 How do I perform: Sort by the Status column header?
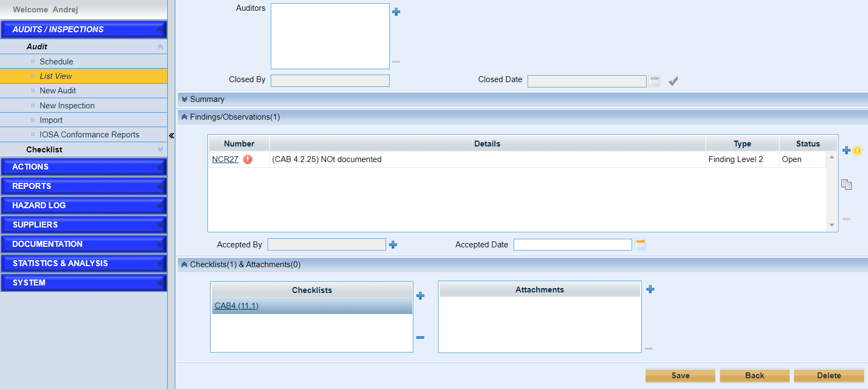click(808, 144)
